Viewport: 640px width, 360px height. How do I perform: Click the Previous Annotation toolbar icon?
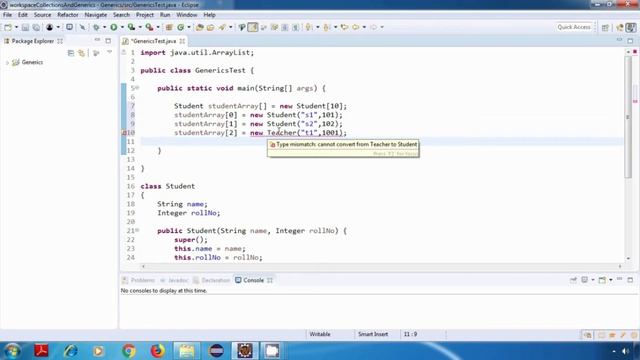327,27
